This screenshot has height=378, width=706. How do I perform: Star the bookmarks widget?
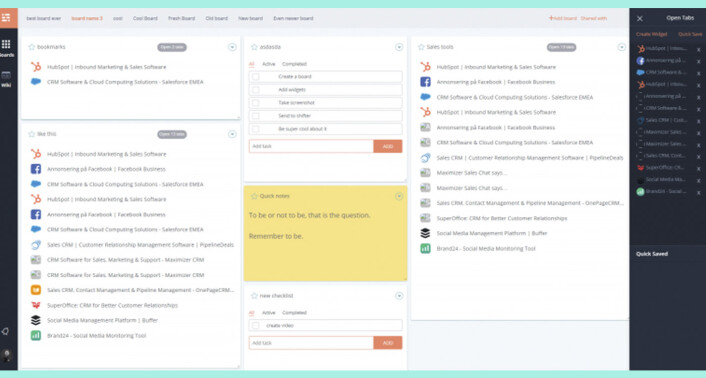point(32,47)
